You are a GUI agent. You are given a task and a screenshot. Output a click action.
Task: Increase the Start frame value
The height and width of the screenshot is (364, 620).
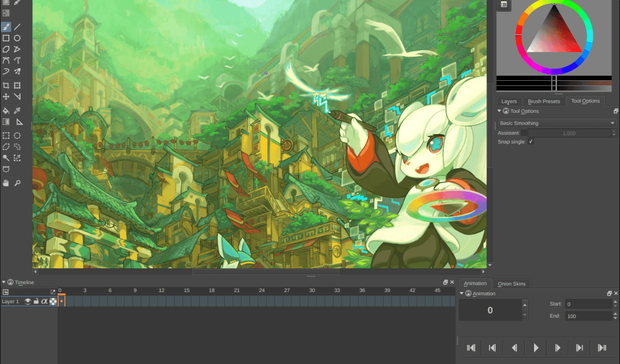coord(615,302)
